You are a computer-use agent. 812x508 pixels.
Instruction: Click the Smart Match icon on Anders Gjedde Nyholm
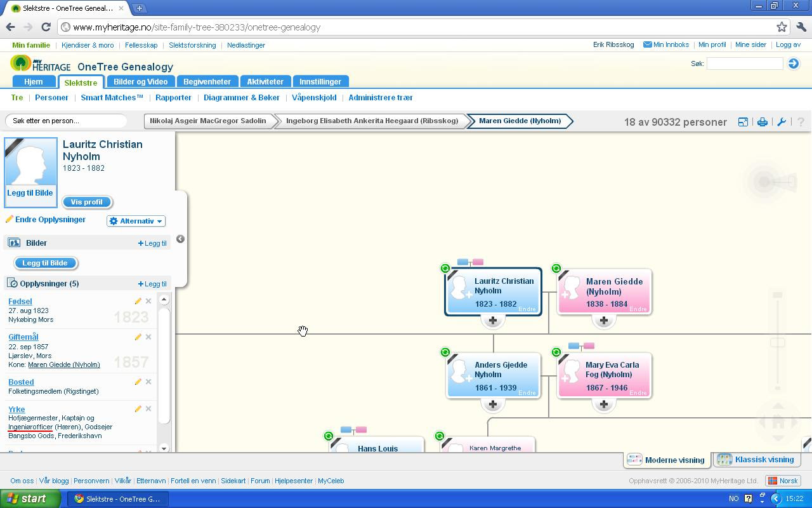click(445, 352)
